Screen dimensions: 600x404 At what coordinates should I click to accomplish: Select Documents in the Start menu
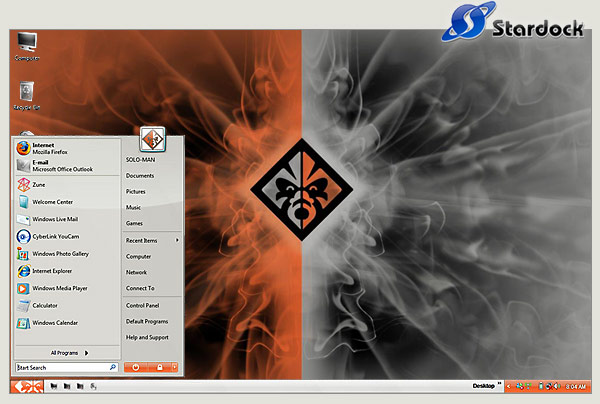click(x=139, y=175)
